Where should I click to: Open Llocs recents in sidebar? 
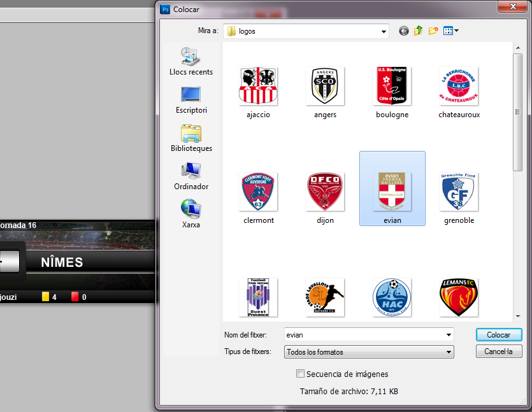[x=191, y=61]
